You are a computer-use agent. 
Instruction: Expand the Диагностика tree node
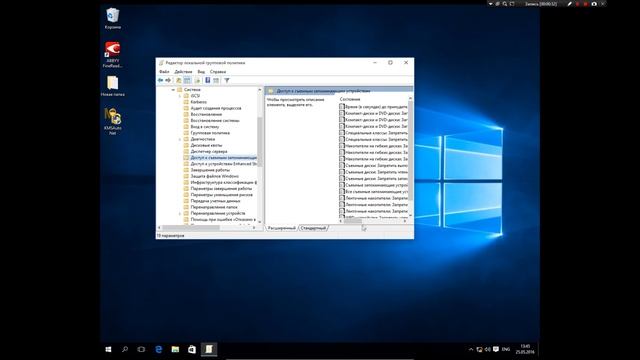180,139
